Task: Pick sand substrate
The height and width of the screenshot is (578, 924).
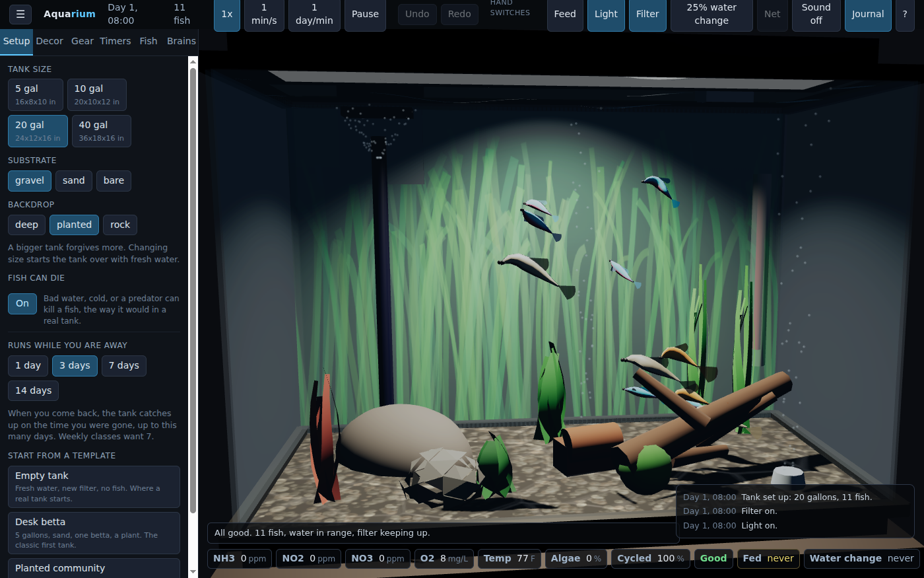Action: [74, 180]
